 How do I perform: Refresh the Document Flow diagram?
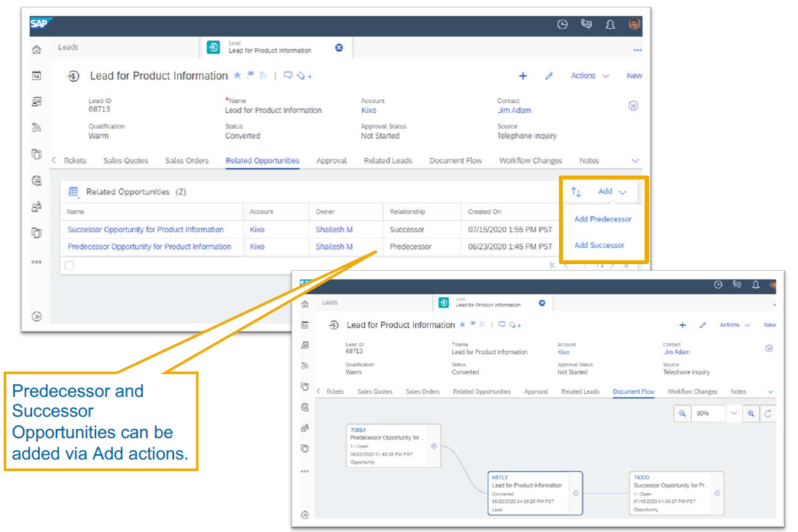coord(768,413)
